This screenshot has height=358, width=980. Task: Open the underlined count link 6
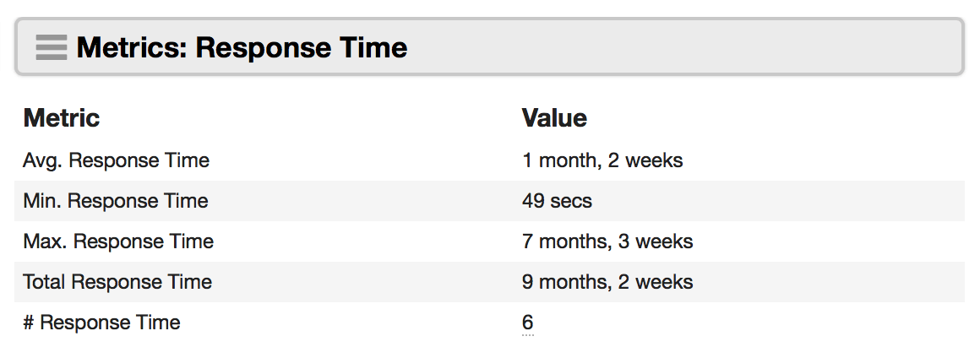point(527,323)
